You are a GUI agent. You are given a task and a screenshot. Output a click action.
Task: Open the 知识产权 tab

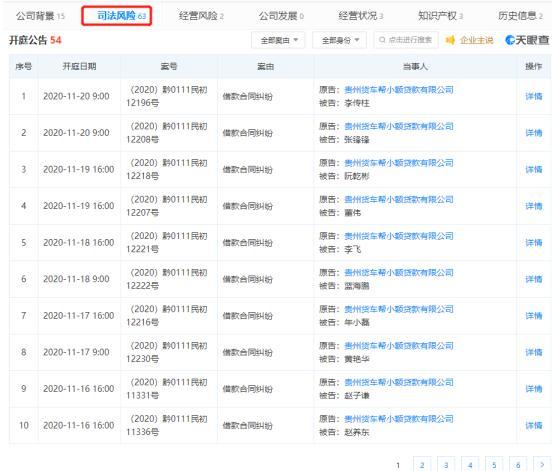pyautogui.click(x=440, y=16)
